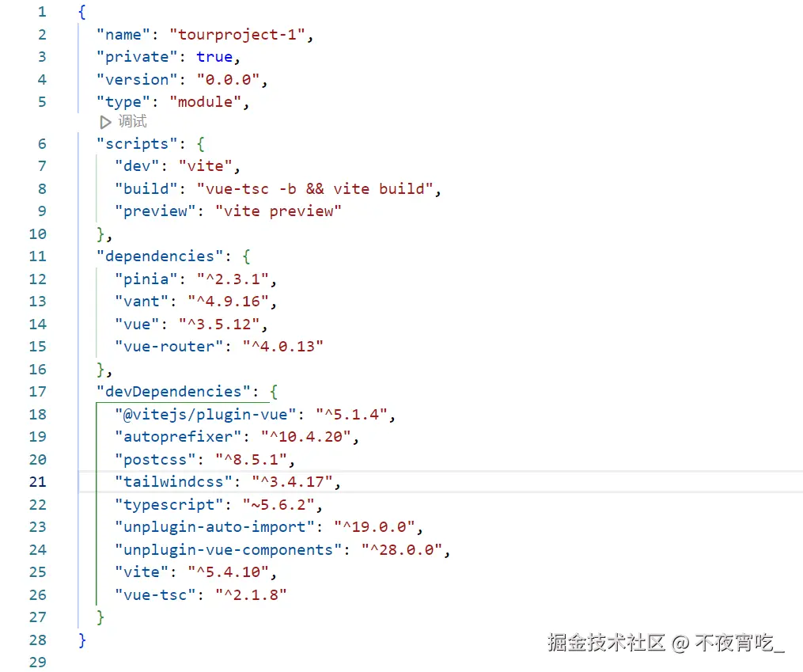
Task: Click the "scripts" opening brace
Action: (201, 144)
